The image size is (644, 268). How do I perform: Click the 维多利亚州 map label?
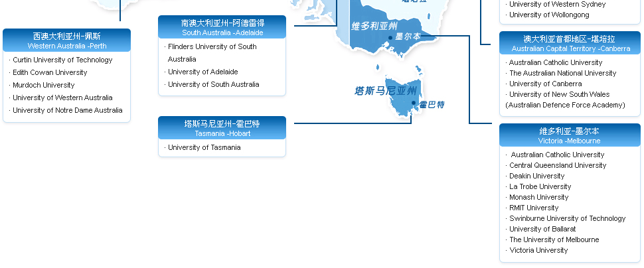pos(374,27)
